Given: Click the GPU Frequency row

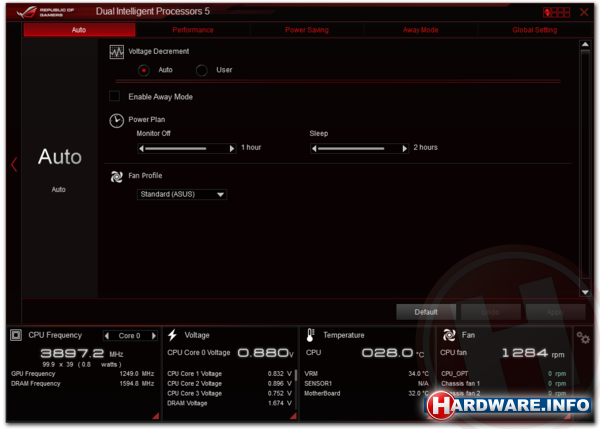Looking at the screenshot, I should (83, 374).
